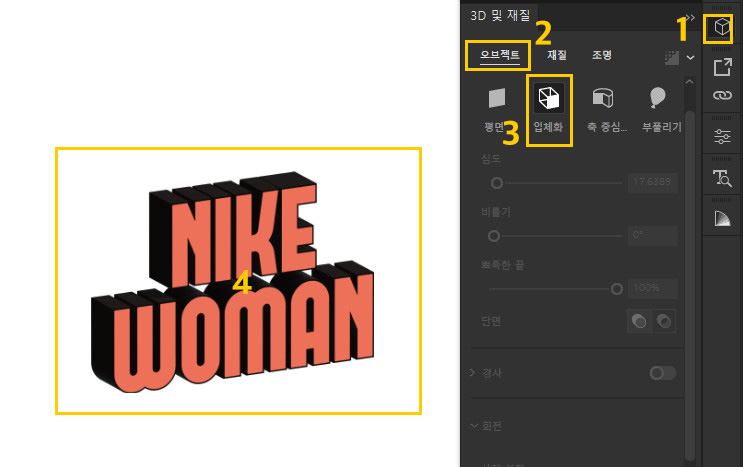Image resolution: width=743 pixels, height=467 pixels.
Task: Select the 3D 및 재질 panel tab
Action: (500, 16)
